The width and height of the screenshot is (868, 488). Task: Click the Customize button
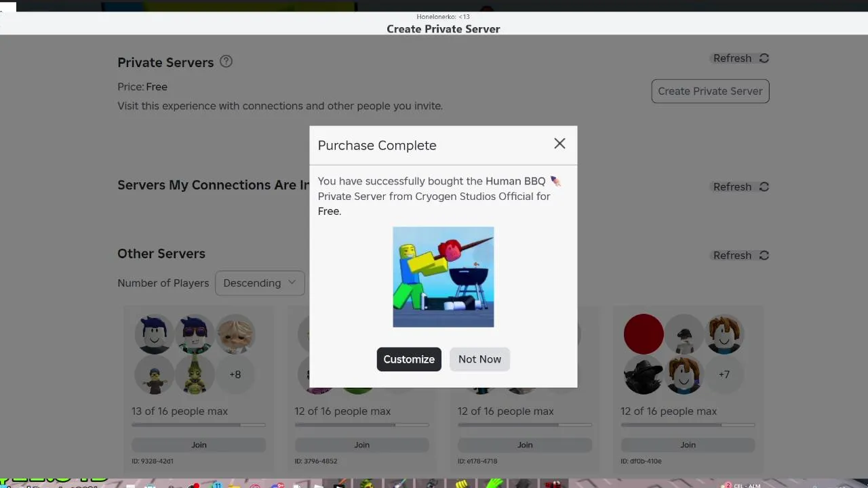[x=409, y=359]
